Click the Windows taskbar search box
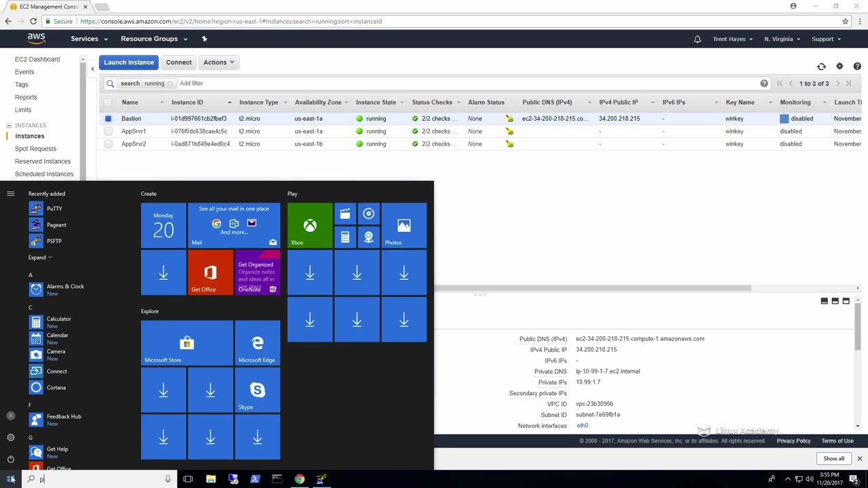The image size is (868, 488). [99, 479]
